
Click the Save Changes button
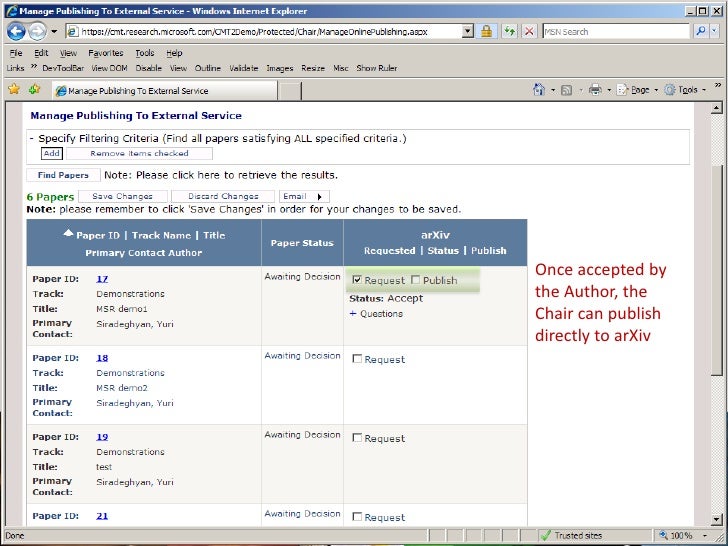pos(123,196)
